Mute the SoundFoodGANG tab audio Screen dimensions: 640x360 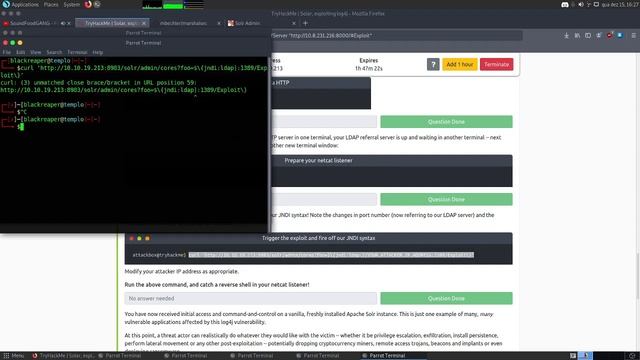pos(63,23)
